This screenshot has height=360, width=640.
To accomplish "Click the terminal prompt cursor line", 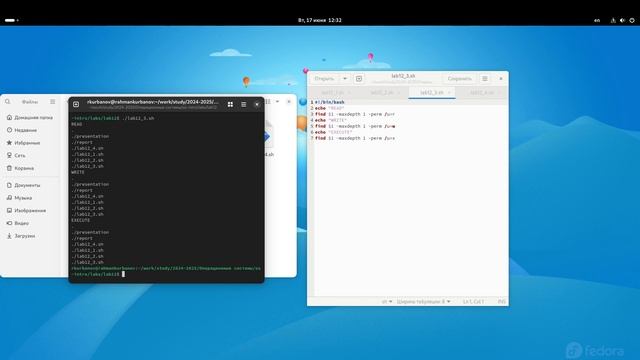I will click(x=98, y=274).
